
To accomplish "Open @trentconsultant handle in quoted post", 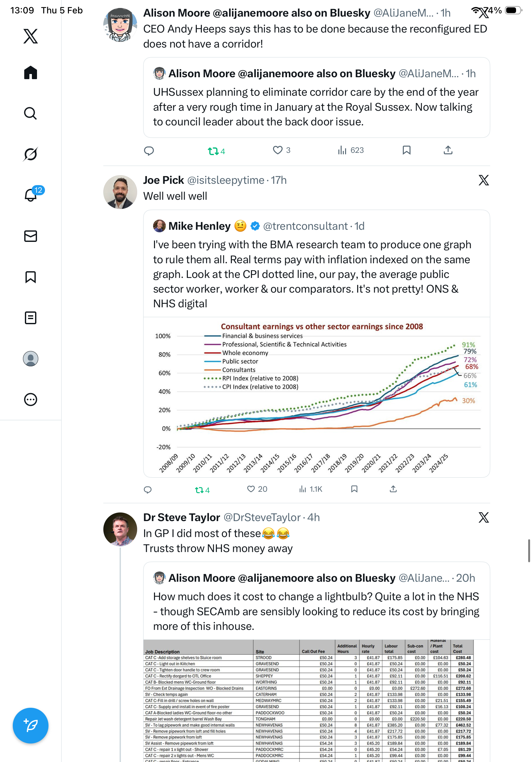I will tap(305, 226).
